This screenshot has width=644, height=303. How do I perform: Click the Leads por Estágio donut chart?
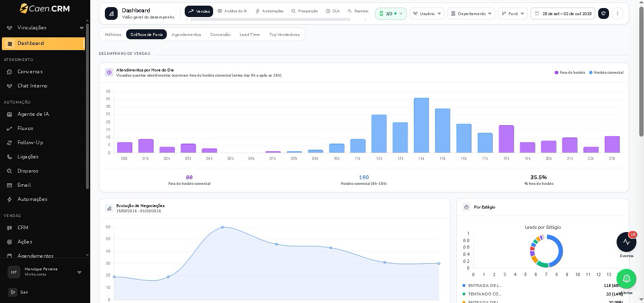pos(547,251)
